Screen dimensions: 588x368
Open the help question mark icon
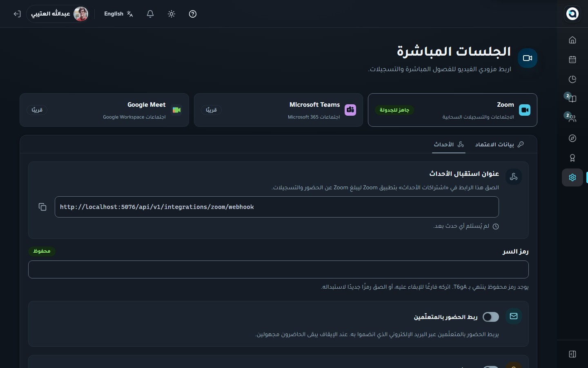(193, 14)
